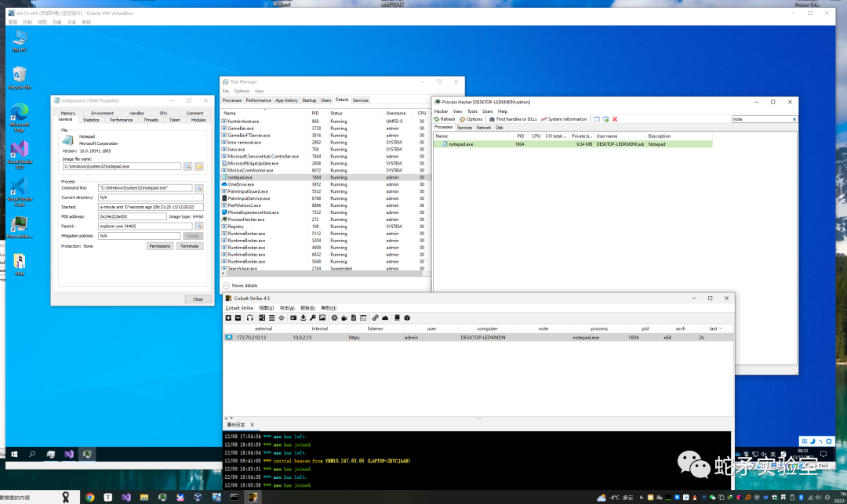
Task: Click the document macro icon in Cobalt Strike
Action: tap(353, 317)
